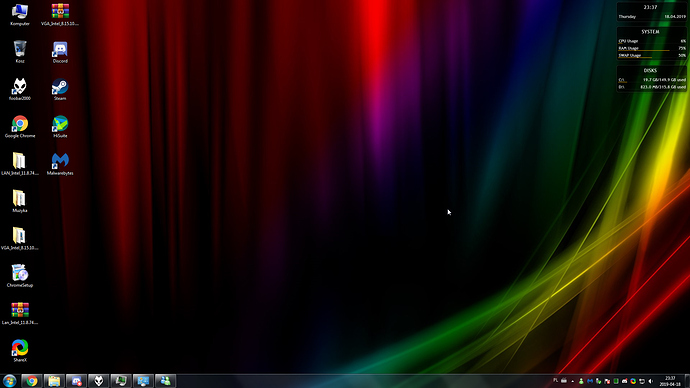The image size is (690, 388).
Task: Click the green battery tray icon
Action: click(616, 381)
